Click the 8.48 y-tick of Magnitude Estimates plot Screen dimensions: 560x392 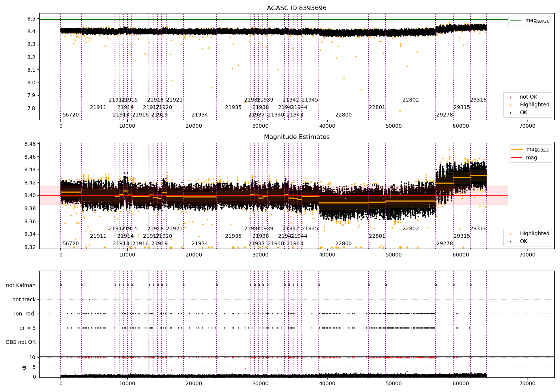(x=30, y=144)
